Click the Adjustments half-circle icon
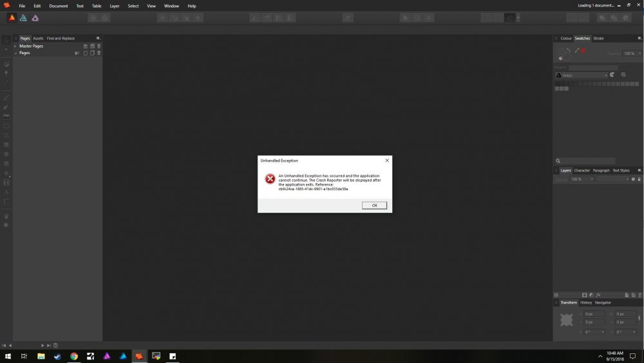This screenshot has width=644, height=363. tap(591, 295)
